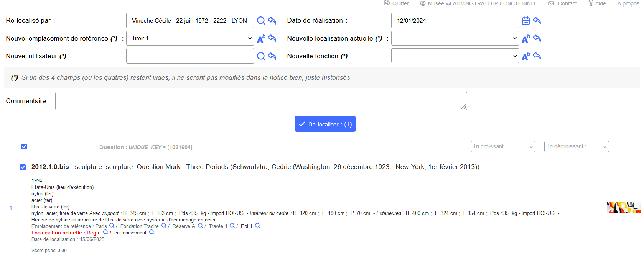Reset the Re-localisé par field with undo arrow
The width and height of the screenshot is (644, 259).
272,21
